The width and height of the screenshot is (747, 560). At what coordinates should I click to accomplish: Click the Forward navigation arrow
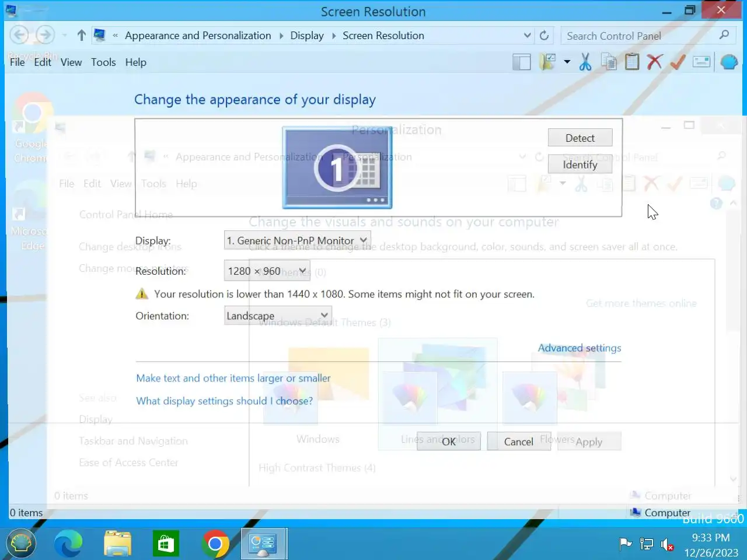click(45, 35)
